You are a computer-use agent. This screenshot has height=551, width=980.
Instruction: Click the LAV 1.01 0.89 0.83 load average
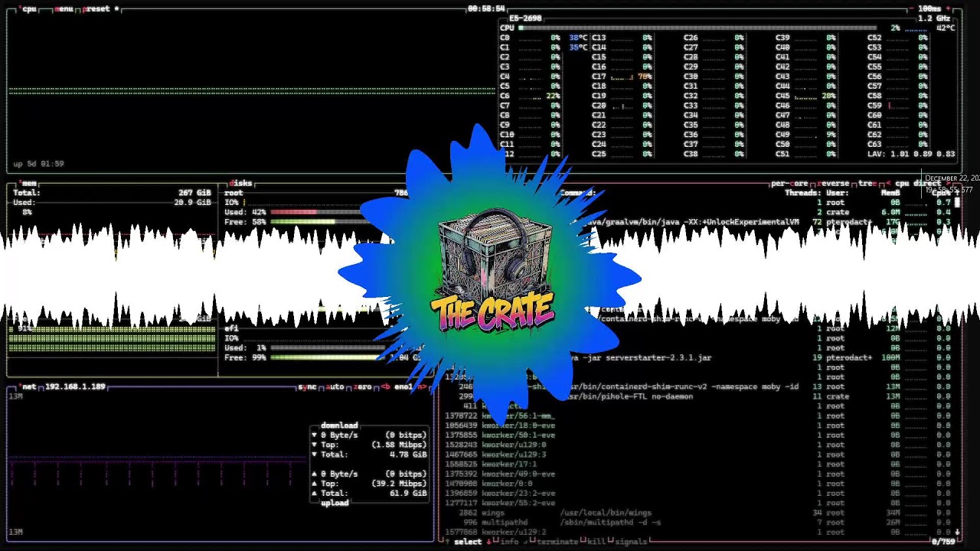911,154
